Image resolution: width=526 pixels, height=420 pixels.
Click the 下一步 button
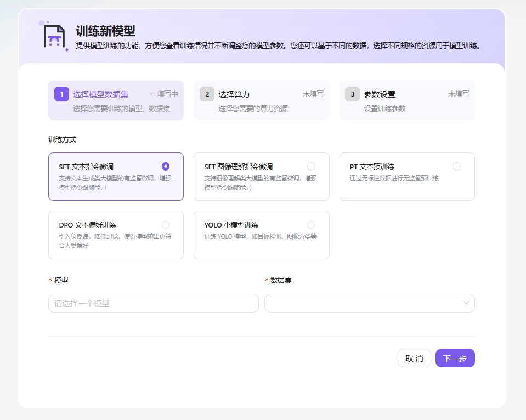coord(455,358)
